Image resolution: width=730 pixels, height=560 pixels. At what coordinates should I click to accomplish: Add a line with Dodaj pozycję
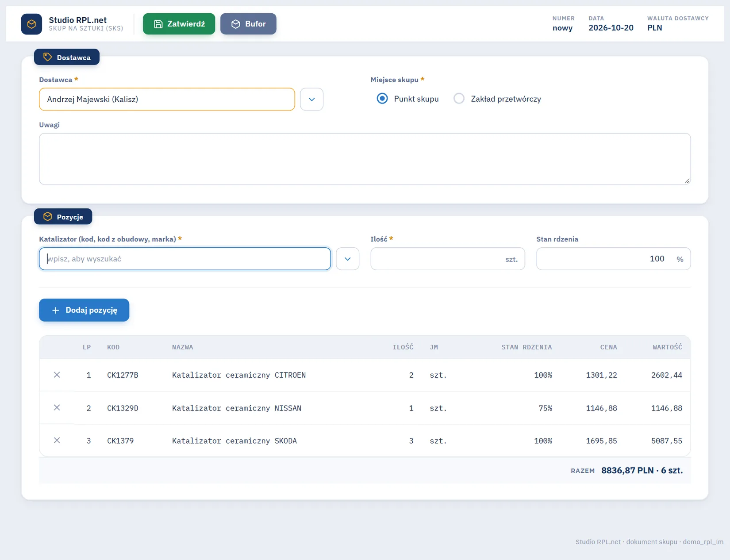[84, 310]
